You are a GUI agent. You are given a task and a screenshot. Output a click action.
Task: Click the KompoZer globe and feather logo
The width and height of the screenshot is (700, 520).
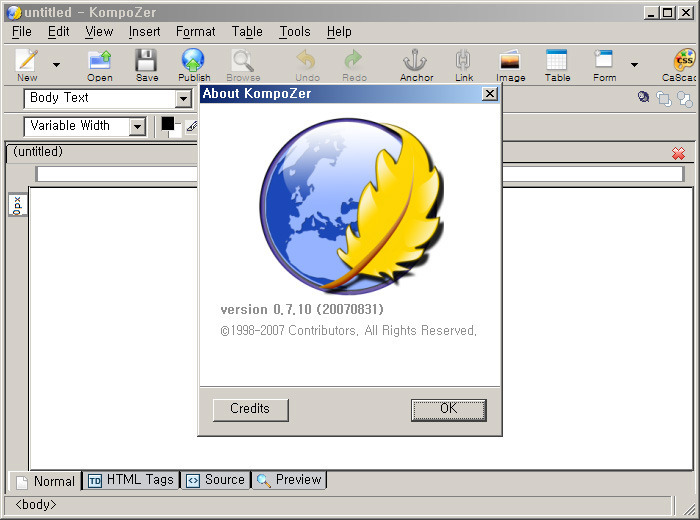click(351, 205)
